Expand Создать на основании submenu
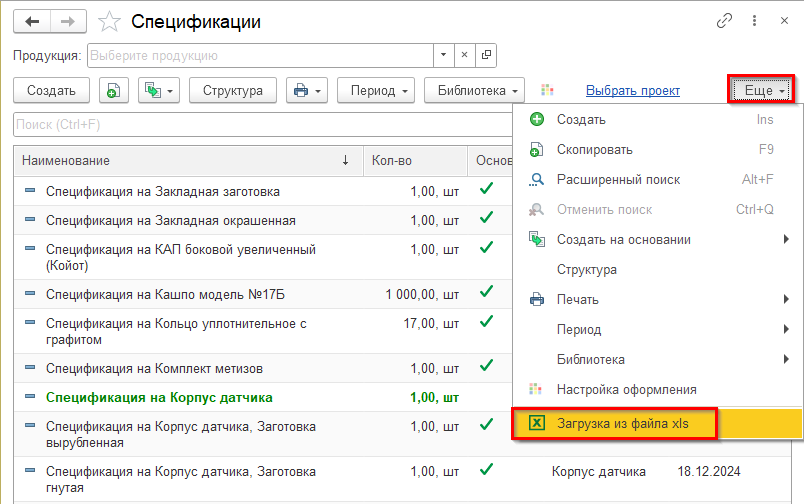The height and width of the screenshot is (504, 804). 623,240
